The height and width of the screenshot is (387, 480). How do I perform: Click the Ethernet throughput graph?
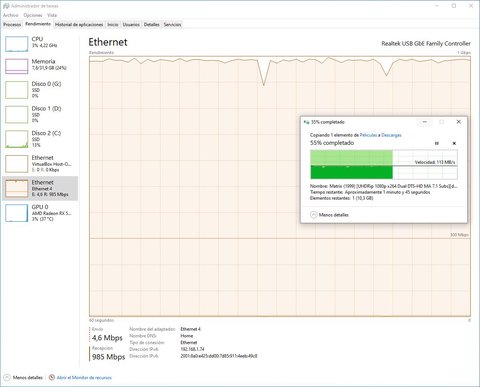click(280, 186)
